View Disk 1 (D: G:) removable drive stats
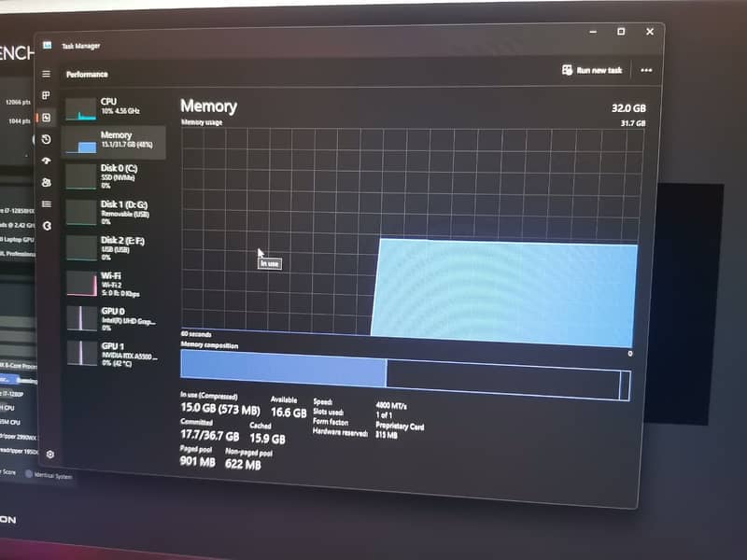This screenshot has width=747, height=560. (x=112, y=212)
